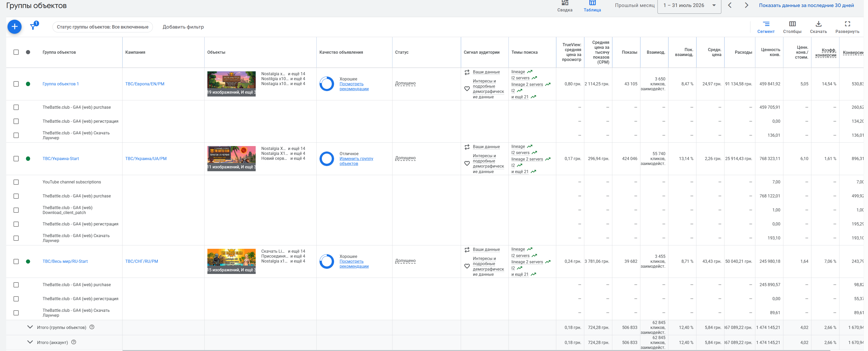868x351 pixels.
Task: Expand Итого (группы объектов) chevron
Action: click(x=30, y=327)
